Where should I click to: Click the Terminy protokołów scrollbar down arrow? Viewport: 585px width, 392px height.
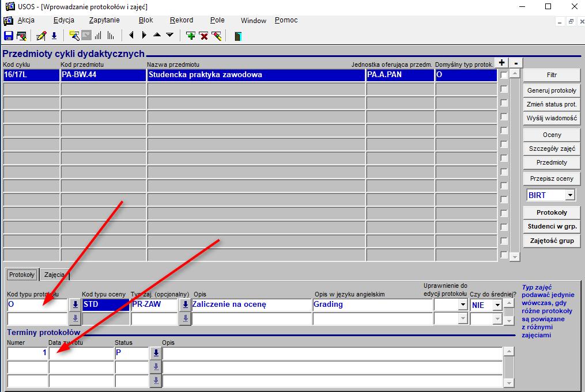(x=509, y=383)
